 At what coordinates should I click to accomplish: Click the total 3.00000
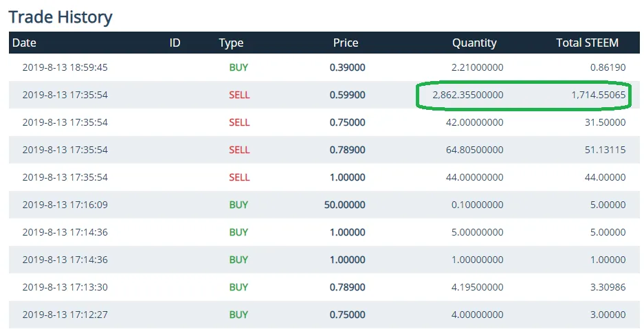(608, 315)
